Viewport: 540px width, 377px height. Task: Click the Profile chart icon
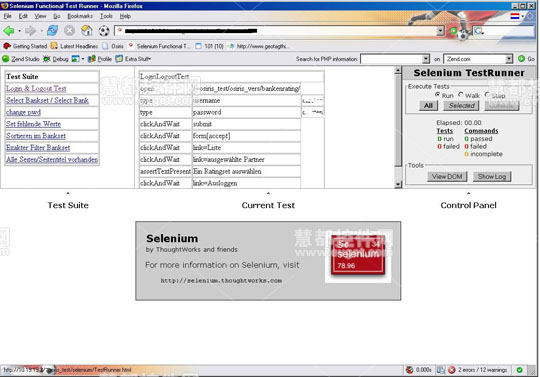click(92, 59)
